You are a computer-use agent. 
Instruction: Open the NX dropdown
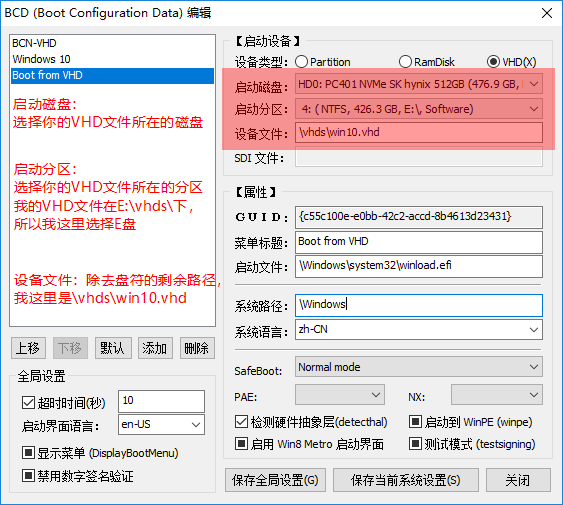pos(497,395)
